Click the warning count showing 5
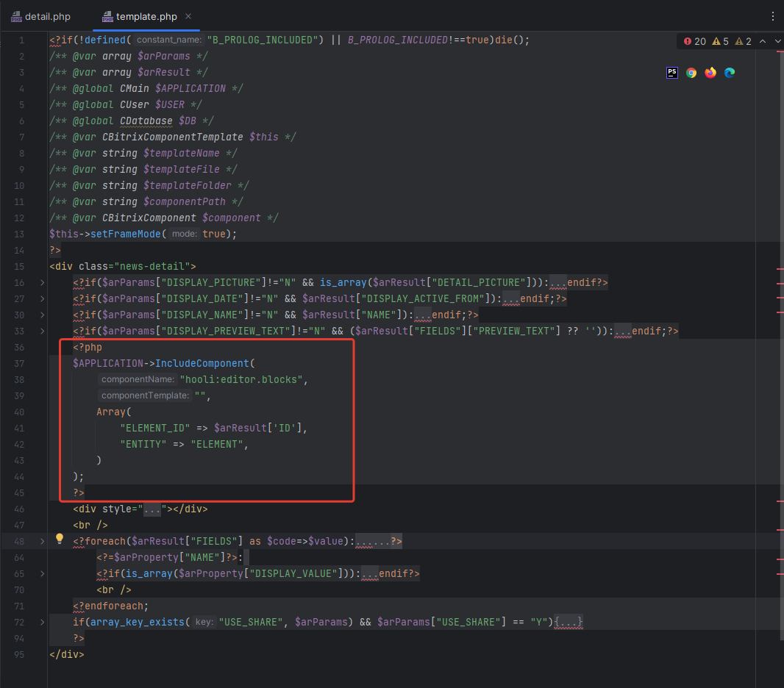 [x=720, y=41]
